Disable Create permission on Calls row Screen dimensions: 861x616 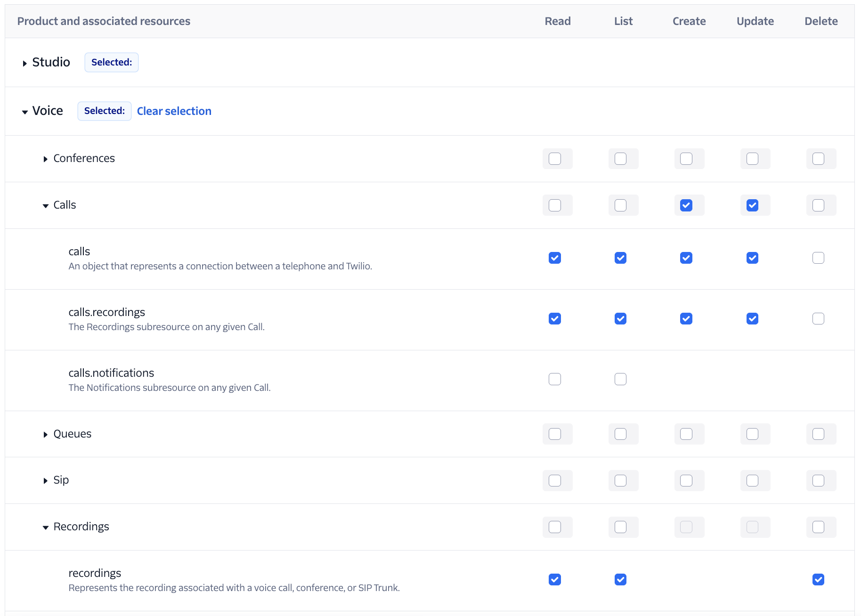tap(689, 205)
